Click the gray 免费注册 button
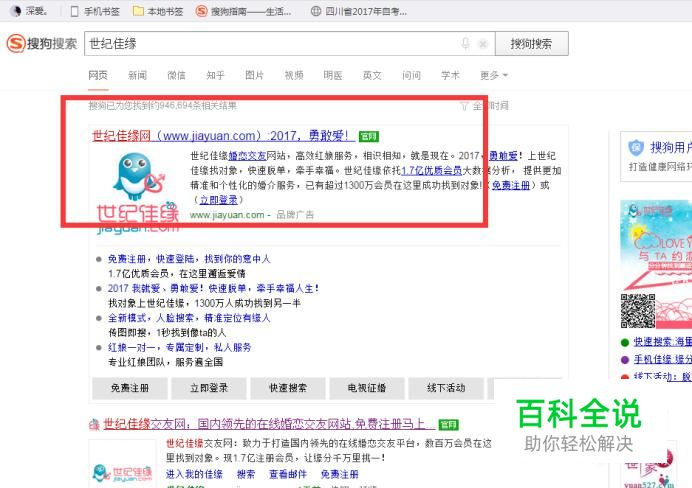The height and width of the screenshot is (488, 692). point(130,388)
